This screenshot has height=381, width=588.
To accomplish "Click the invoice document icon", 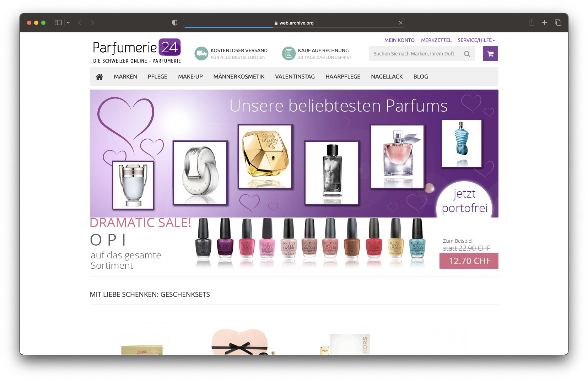I will pos(289,54).
